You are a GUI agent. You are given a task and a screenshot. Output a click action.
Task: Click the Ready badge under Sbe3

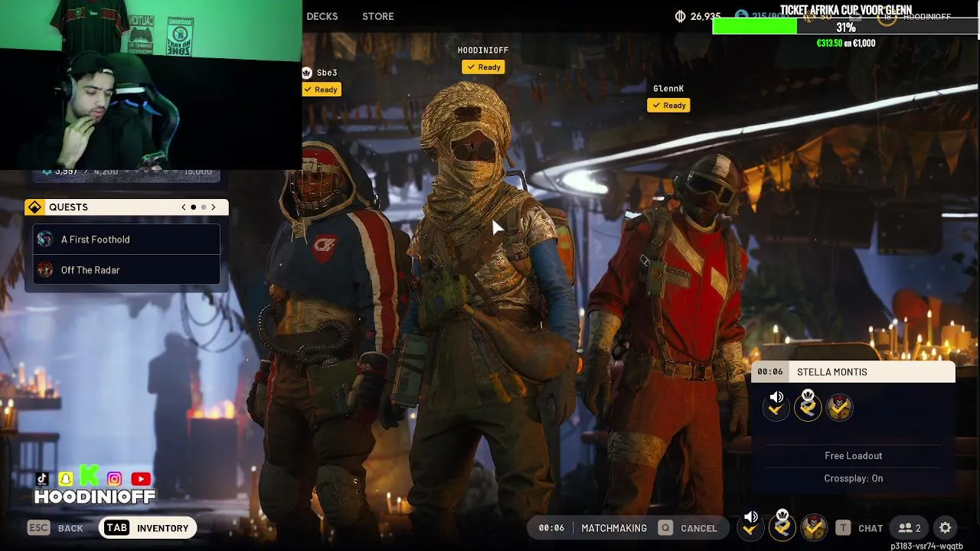coord(321,90)
